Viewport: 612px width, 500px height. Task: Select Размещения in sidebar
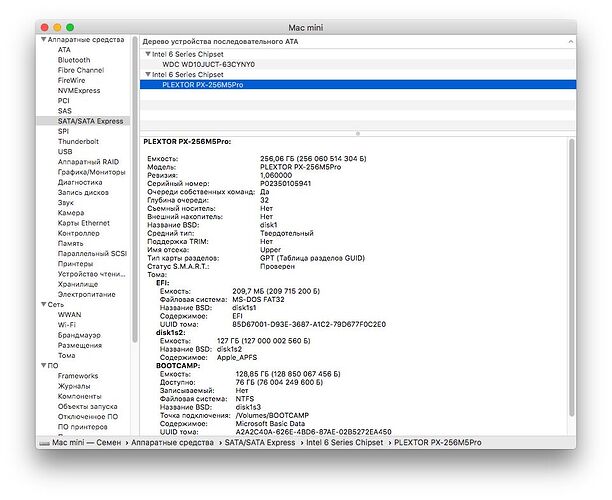(80, 345)
